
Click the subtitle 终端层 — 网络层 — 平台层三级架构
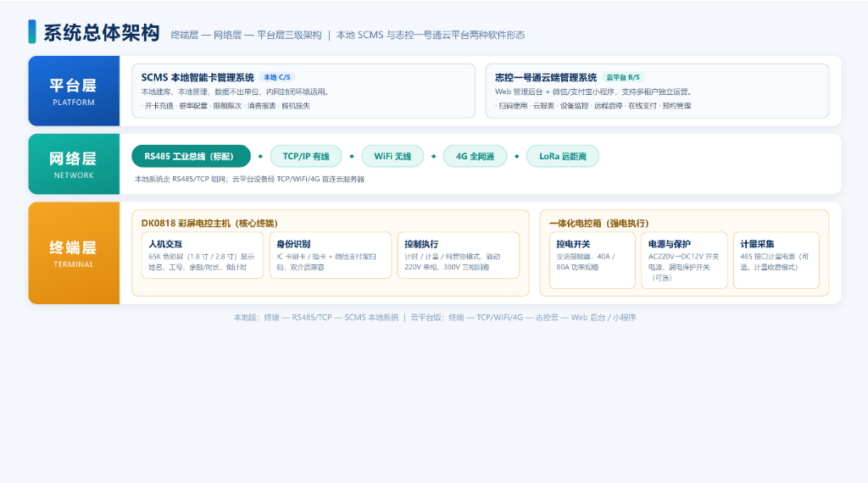coord(246,35)
